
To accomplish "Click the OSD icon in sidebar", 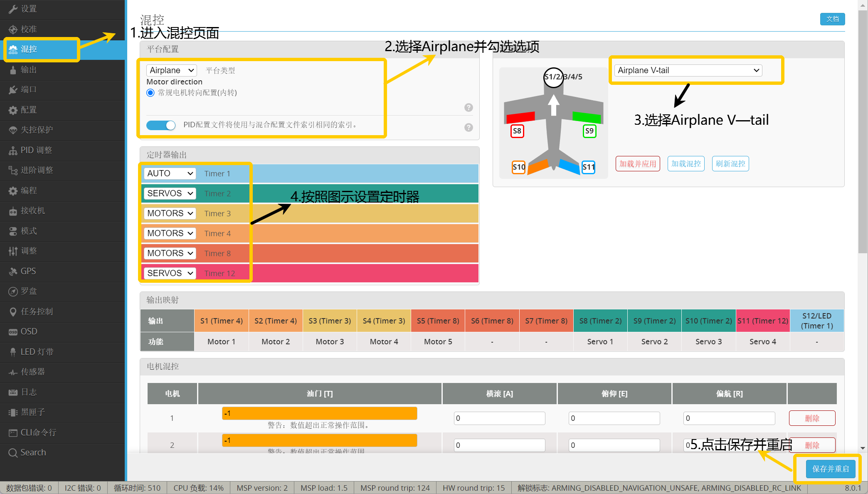I will coord(13,332).
